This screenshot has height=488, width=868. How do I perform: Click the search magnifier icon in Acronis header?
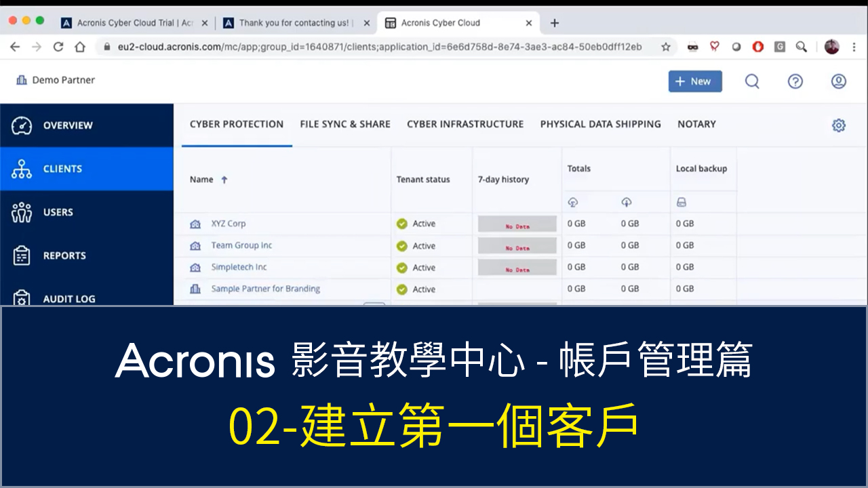click(752, 81)
